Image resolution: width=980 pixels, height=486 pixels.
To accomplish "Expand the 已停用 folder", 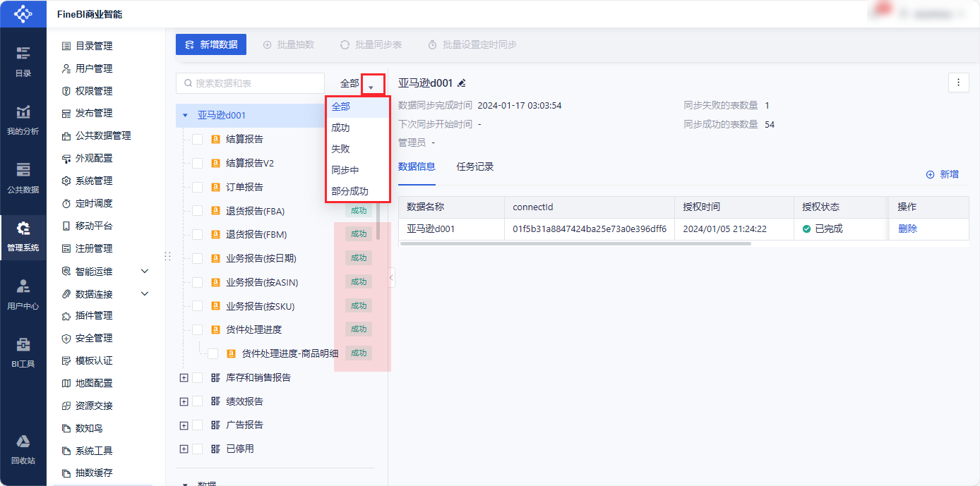I will (x=184, y=449).
